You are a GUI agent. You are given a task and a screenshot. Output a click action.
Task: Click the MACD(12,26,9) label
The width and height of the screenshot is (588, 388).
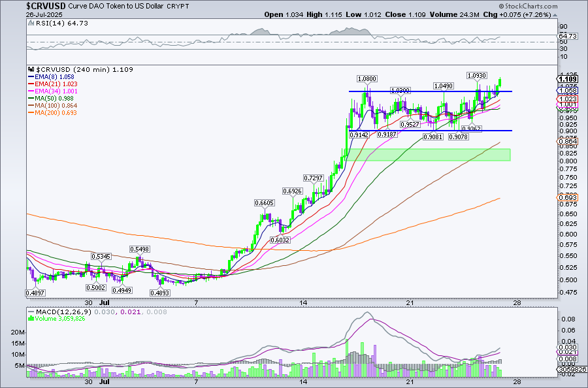click(64, 312)
